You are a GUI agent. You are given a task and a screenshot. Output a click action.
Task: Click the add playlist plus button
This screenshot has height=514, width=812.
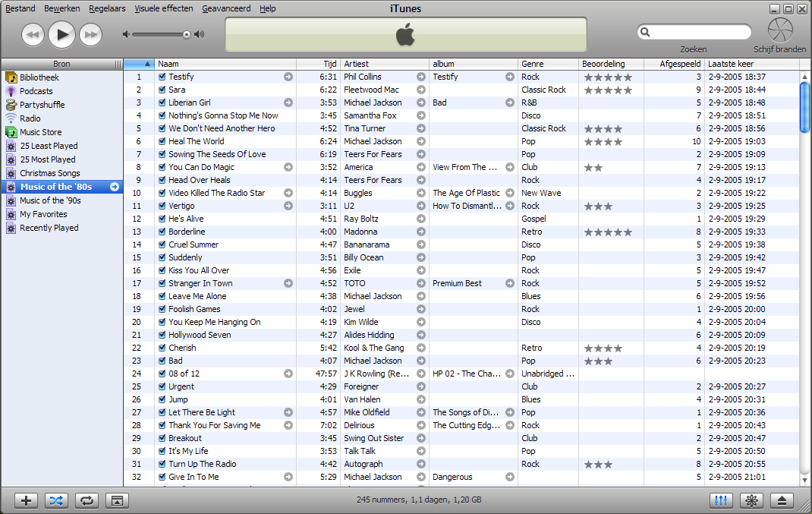click(x=26, y=500)
